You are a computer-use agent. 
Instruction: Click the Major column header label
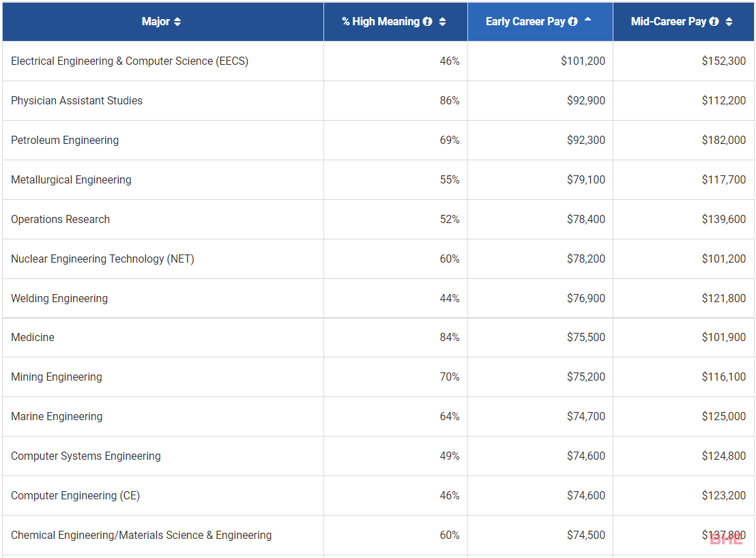(156, 22)
